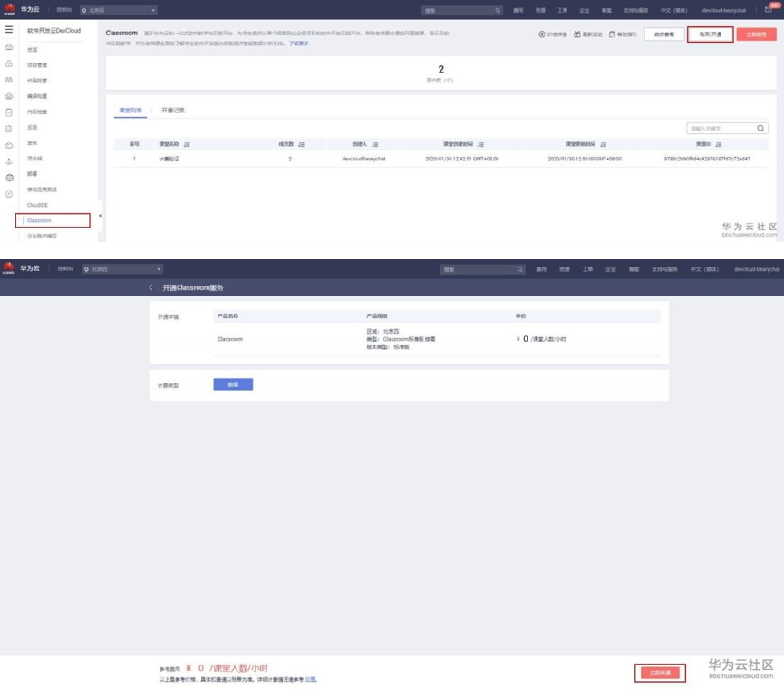
Task: Open 支持与服务 in the Classroom list page top bar
Action: coord(635,11)
